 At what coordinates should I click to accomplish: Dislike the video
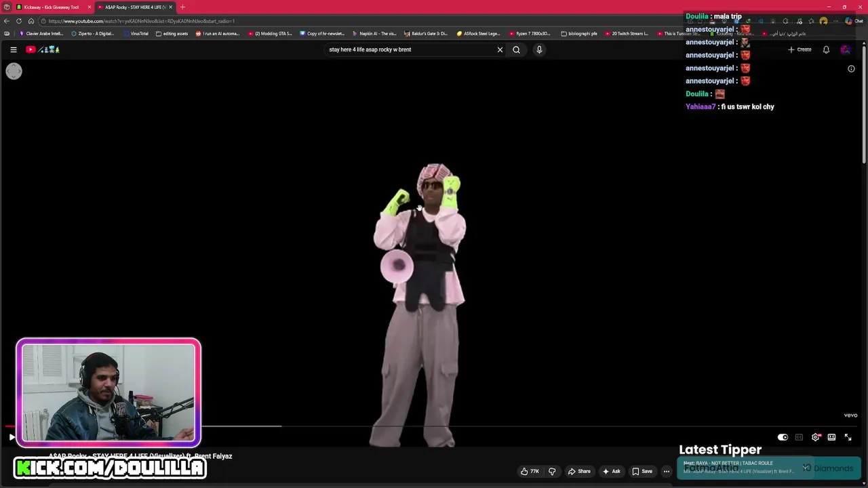(x=552, y=471)
